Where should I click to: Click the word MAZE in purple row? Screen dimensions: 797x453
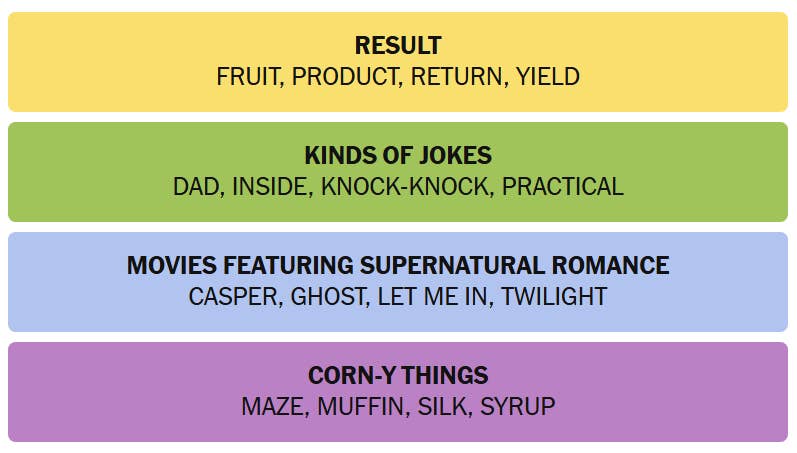coord(273,407)
